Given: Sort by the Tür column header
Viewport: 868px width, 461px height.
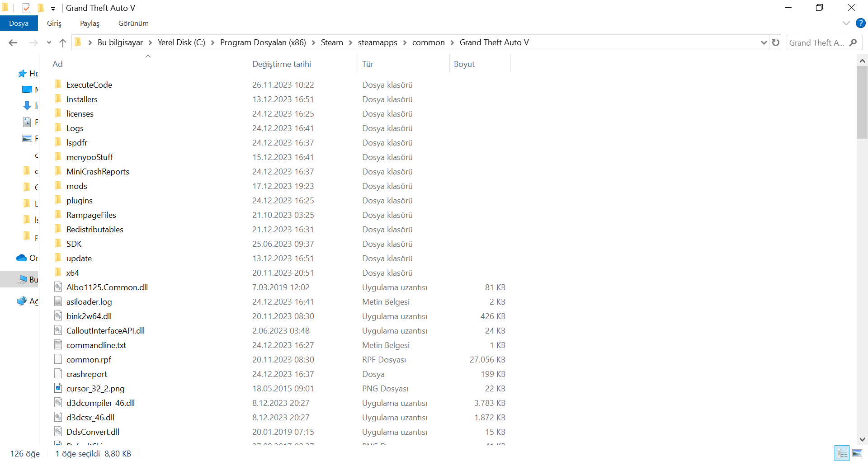Looking at the screenshot, I should (x=404, y=64).
